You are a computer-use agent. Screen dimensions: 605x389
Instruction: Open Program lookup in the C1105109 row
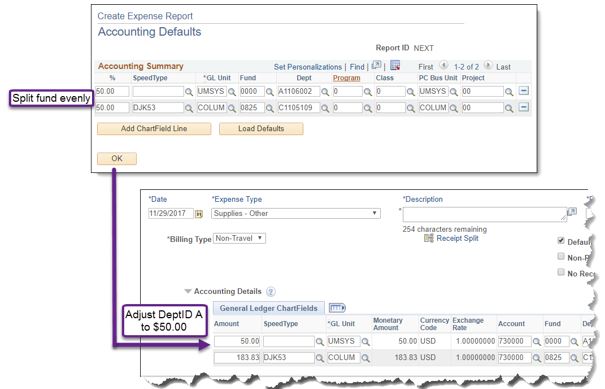[x=368, y=108]
